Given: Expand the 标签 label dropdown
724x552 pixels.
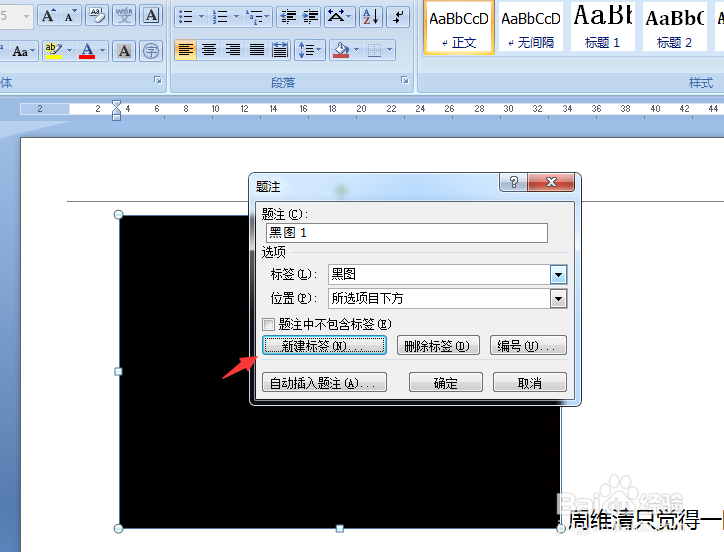Looking at the screenshot, I should [x=558, y=275].
